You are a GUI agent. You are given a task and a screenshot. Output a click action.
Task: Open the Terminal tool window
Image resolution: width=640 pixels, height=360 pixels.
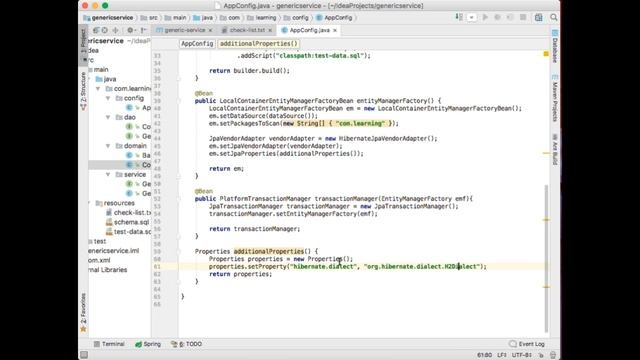109,344
